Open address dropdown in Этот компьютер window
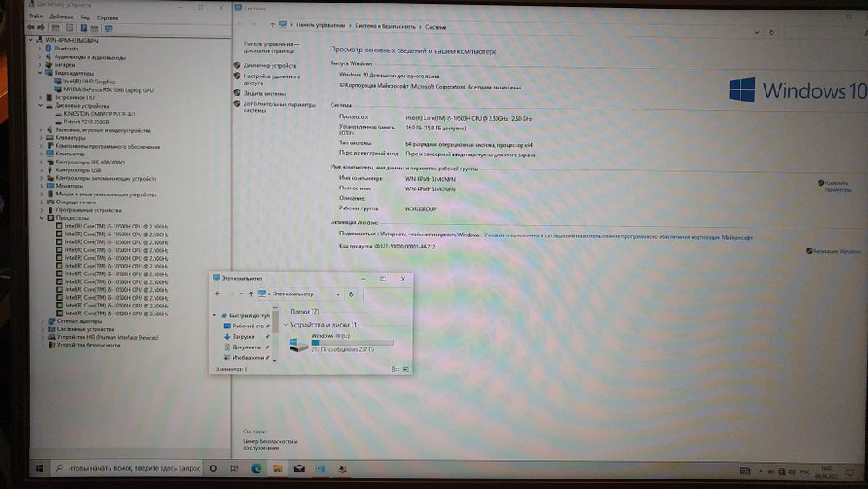The image size is (868, 489). coord(338,294)
